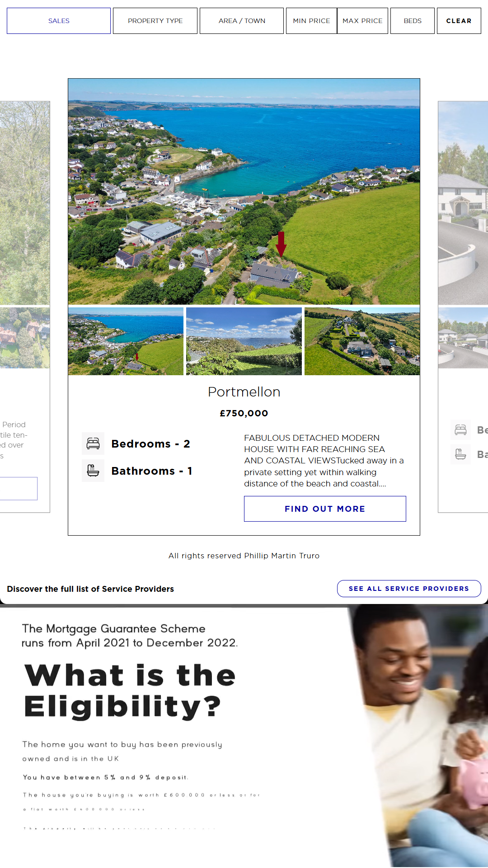This screenshot has height=868, width=488.
Task: Click the Mortgage Guarantee Scheme banner
Action: coord(244,737)
